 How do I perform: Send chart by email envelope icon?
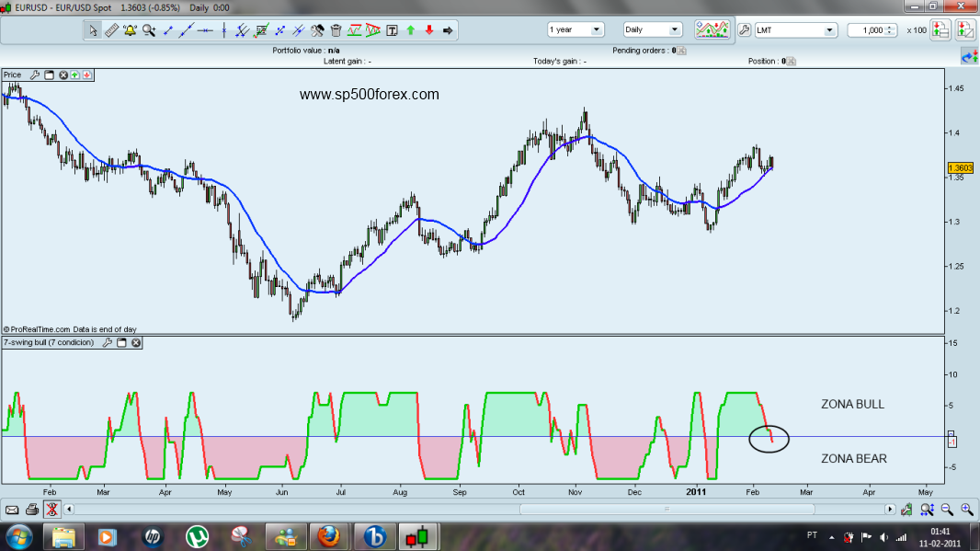pos(12,510)
